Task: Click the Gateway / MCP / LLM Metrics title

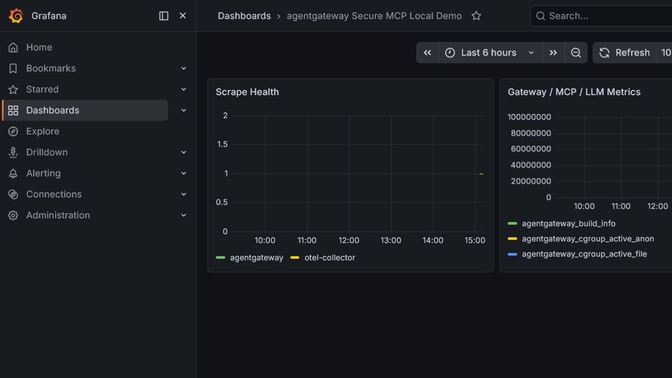Action: 574,92
